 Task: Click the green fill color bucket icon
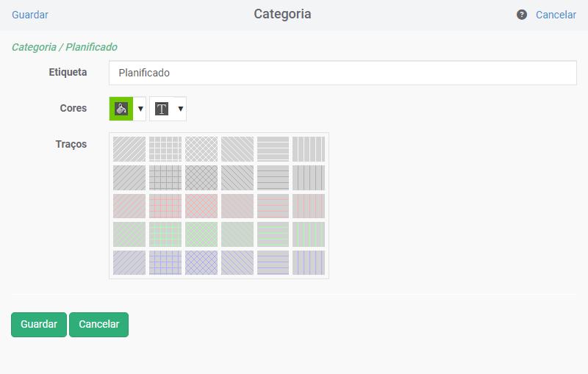point(121,109)
